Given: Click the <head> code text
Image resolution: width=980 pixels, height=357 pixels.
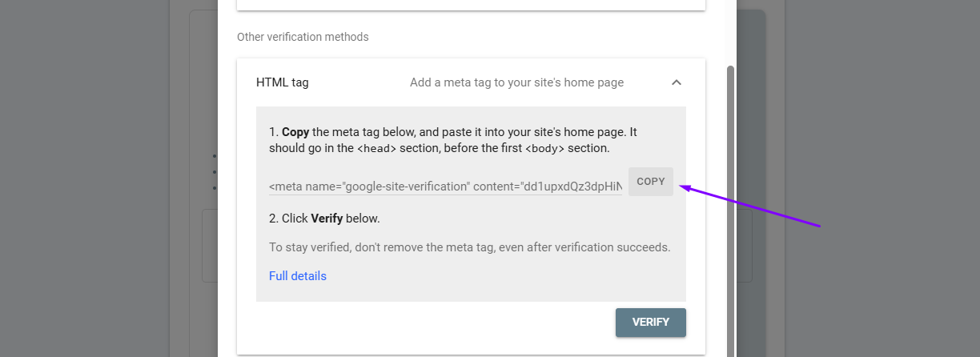Looking at the screenshot, I should [x=376, y=149].
